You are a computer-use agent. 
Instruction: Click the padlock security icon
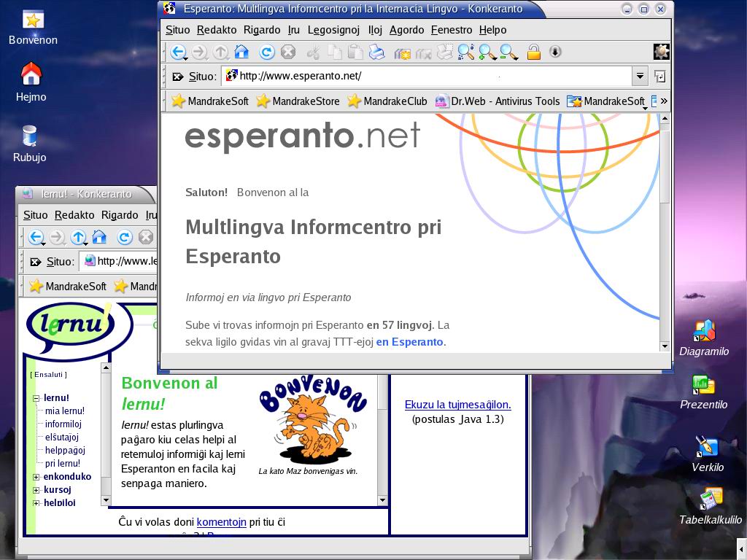coord(534,52)
